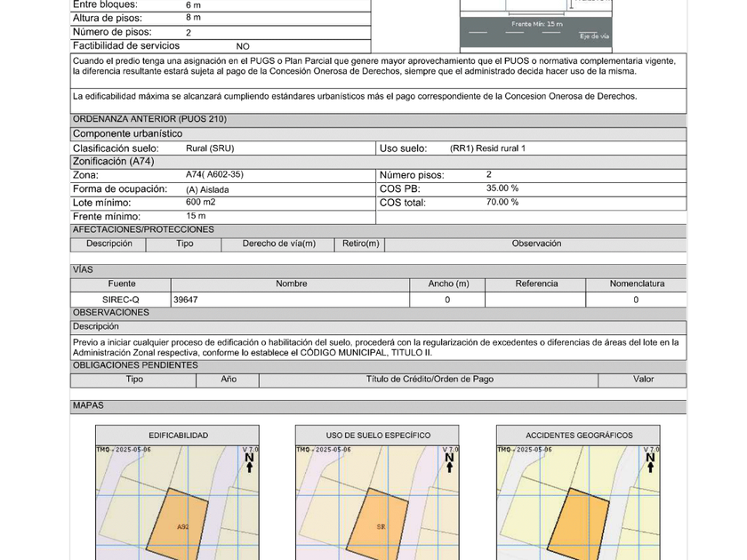Click the Nomenclatura column header in Vías table

coord(636,284)
